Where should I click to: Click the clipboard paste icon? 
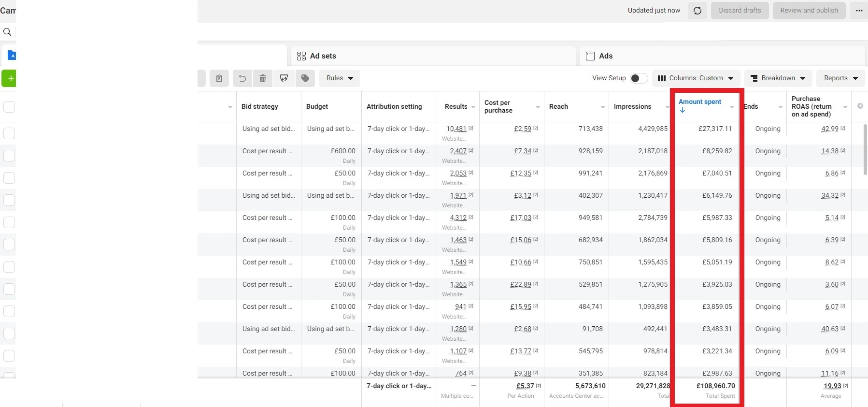219,78
